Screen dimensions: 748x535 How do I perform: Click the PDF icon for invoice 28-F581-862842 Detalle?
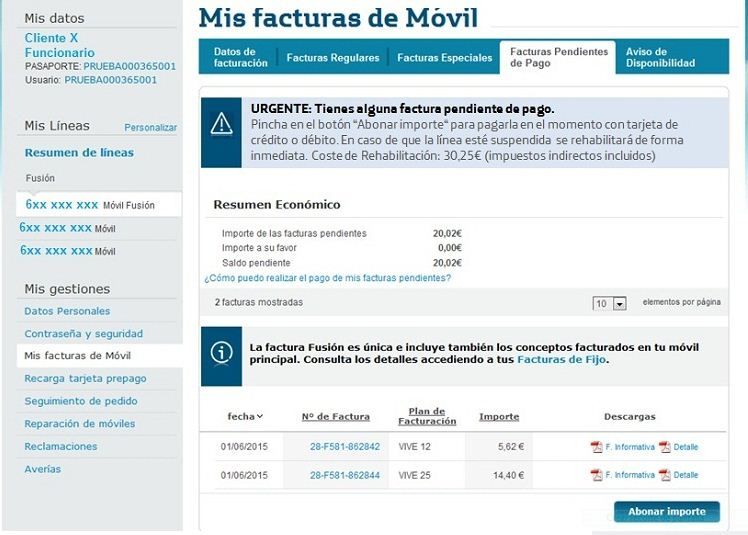click(x=665, y=447)
